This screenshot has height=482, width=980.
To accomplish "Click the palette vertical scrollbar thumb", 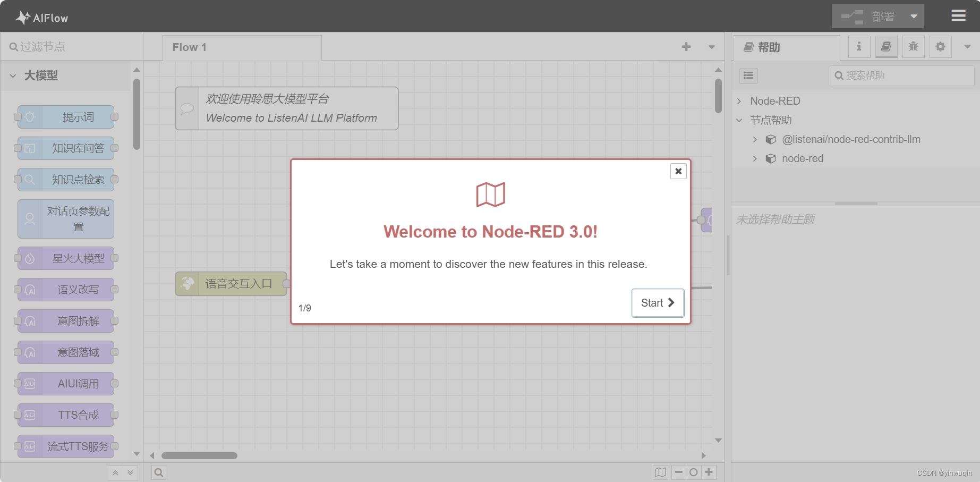I will point(137,114).
